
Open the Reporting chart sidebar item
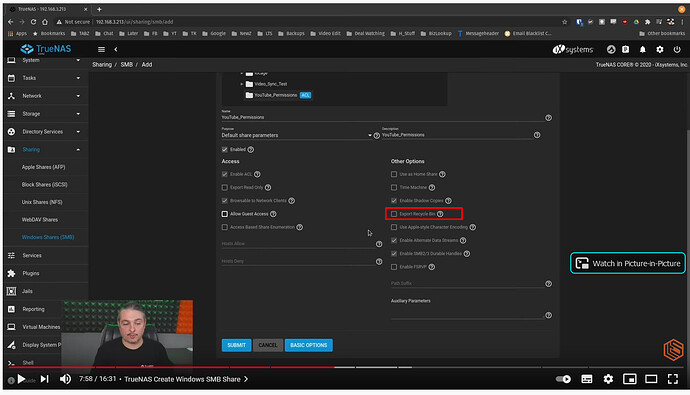pos(33,309)
